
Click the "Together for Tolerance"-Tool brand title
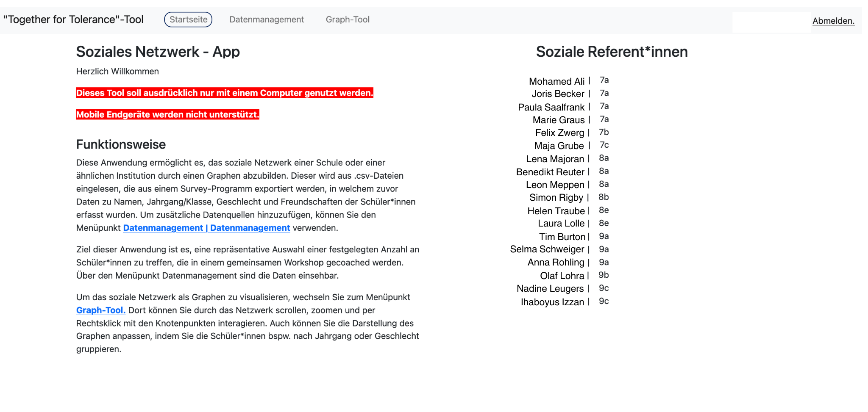click(73, 19)
